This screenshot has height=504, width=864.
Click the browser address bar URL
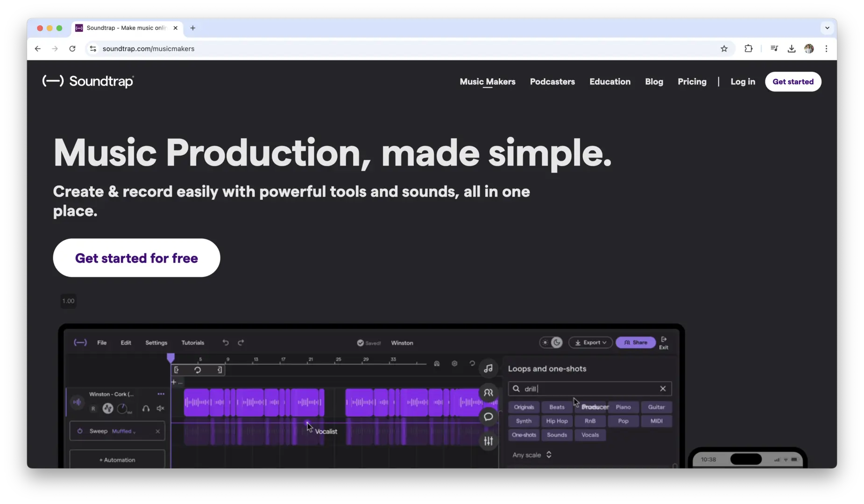pos(149,49)
